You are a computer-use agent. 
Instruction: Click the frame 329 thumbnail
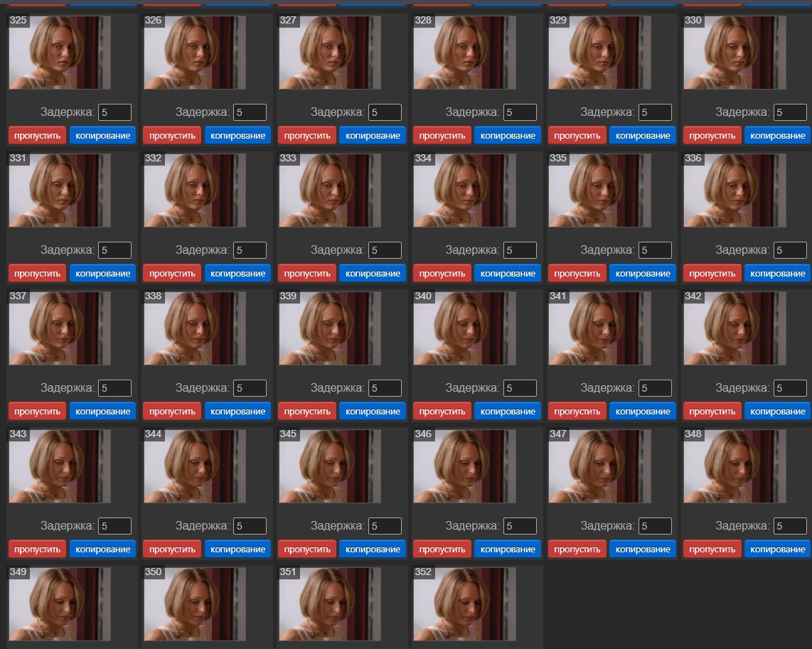point(599,53)
